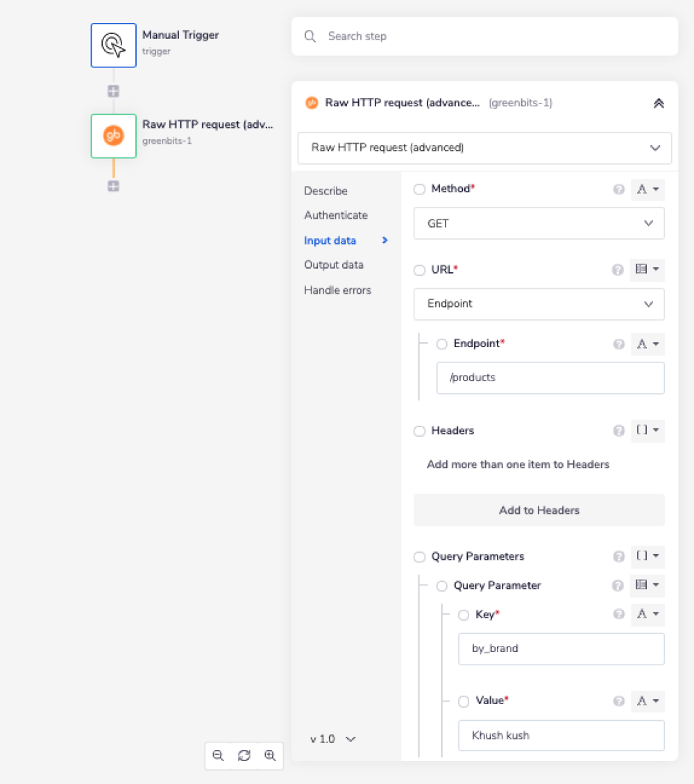Viewport: 694px width, 784px height.
Task: Expand the URL Endpoint type dropdown
Action: click(539, 304)
